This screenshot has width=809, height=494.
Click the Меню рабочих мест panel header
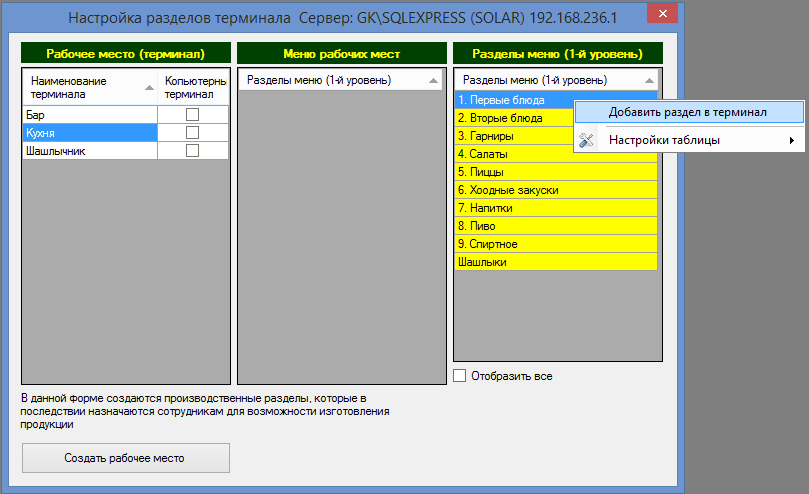(342, 54)
